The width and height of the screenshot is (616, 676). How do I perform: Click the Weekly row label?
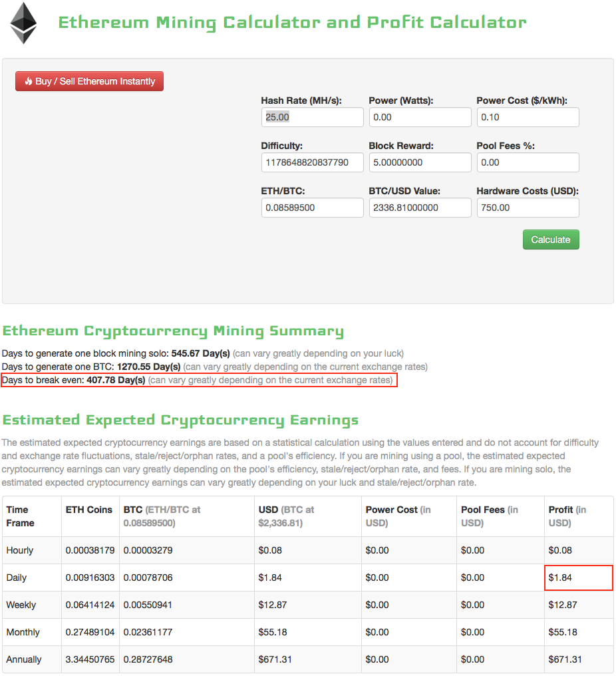(x=21, y=605)
